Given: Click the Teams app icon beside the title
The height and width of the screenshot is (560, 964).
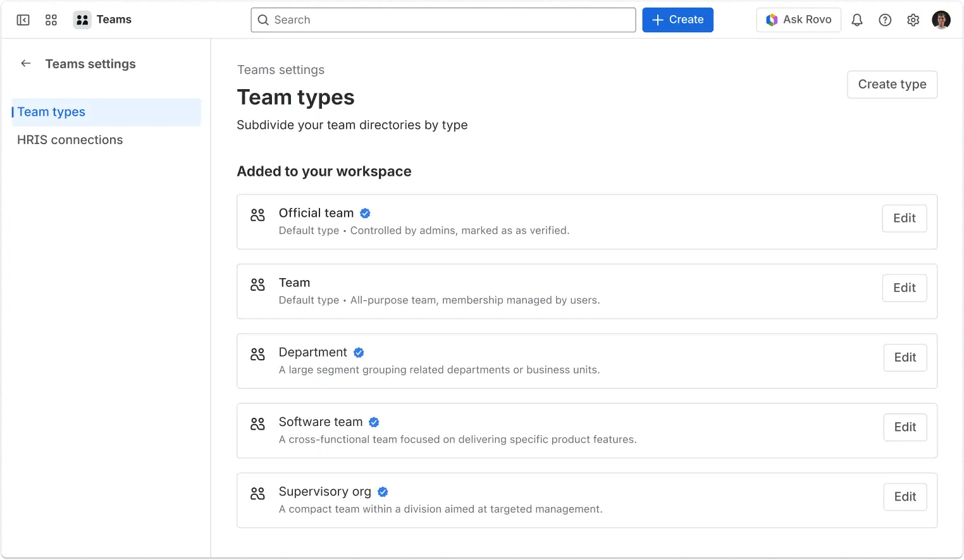Looking at the screenshot, I should tap(82, 20).
